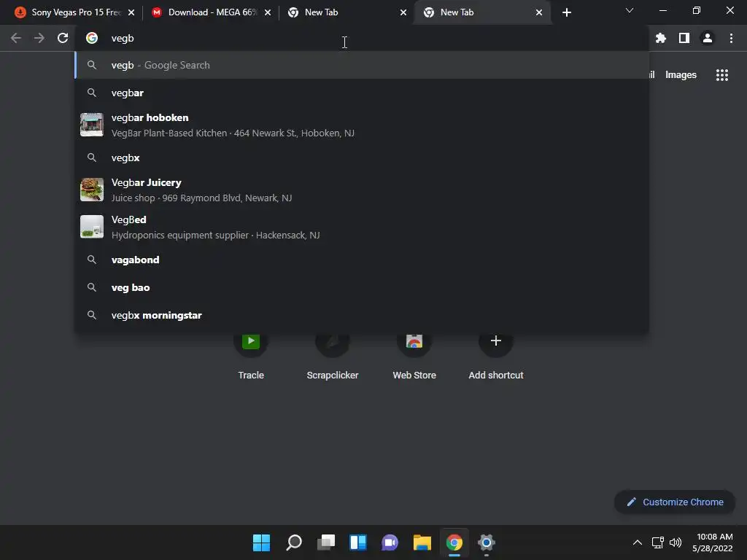The image size is (747, 560).
Task: Open the Windows Start menu
Action: (x=261, y=542)
